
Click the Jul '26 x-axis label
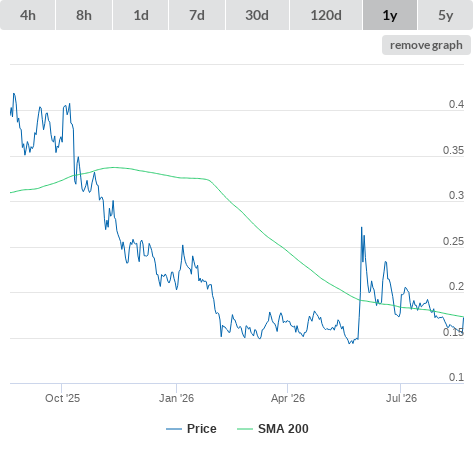click(401, 398)
